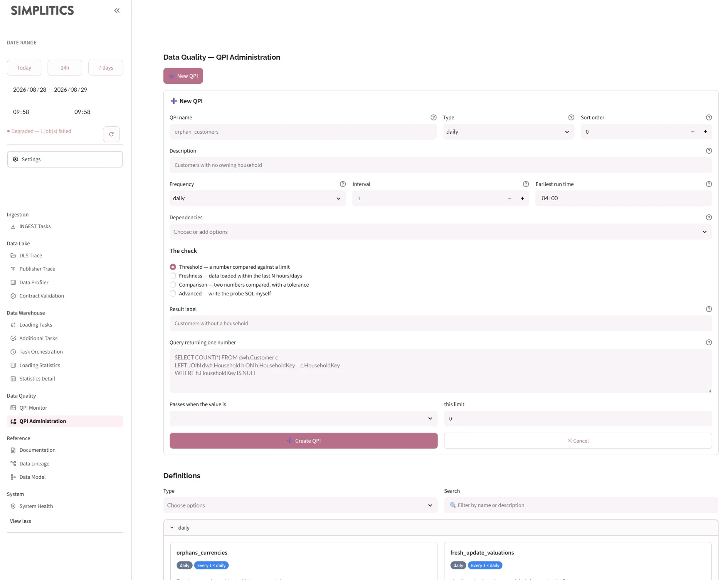Image resolution: width=728 pixels, height=580 pixels.
Task: Click the Description input field
Action: pos(440,165)
